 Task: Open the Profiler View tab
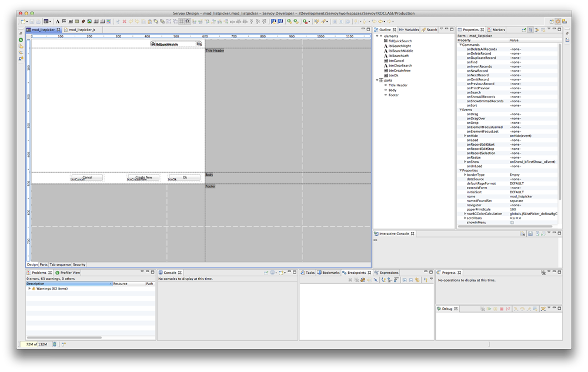point(68,273)
